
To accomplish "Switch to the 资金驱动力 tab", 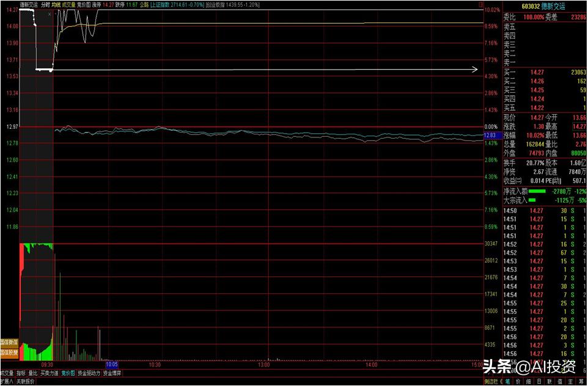I will [89, 373].
